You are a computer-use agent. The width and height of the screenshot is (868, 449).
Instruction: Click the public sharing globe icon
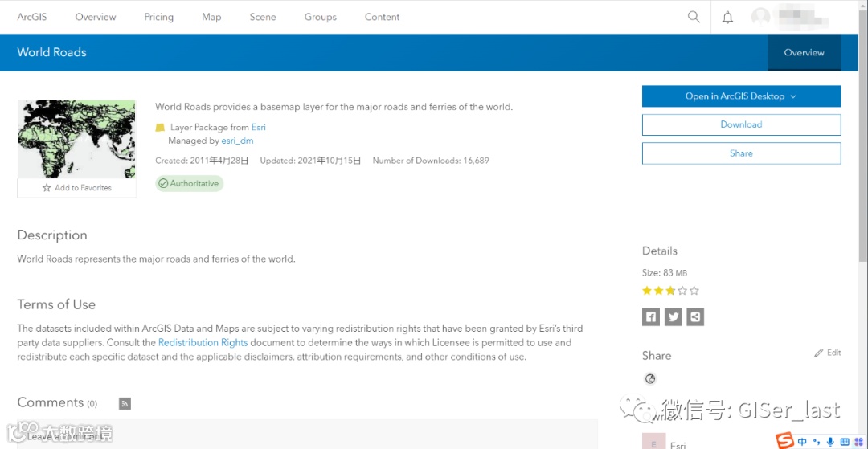pyautogui.click(x=650, y=379)
